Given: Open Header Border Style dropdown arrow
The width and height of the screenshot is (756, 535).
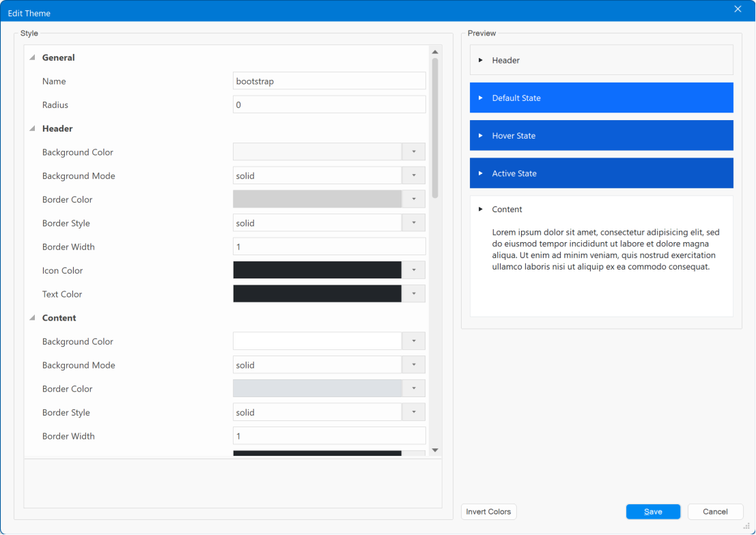Looking at the screenshot, I should tap(414, 222).
